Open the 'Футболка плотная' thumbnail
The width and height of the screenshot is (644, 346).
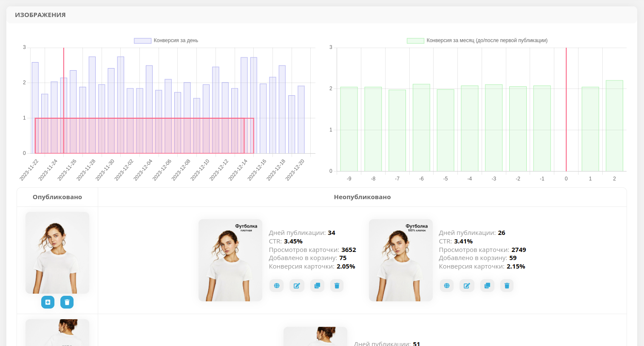230,260
